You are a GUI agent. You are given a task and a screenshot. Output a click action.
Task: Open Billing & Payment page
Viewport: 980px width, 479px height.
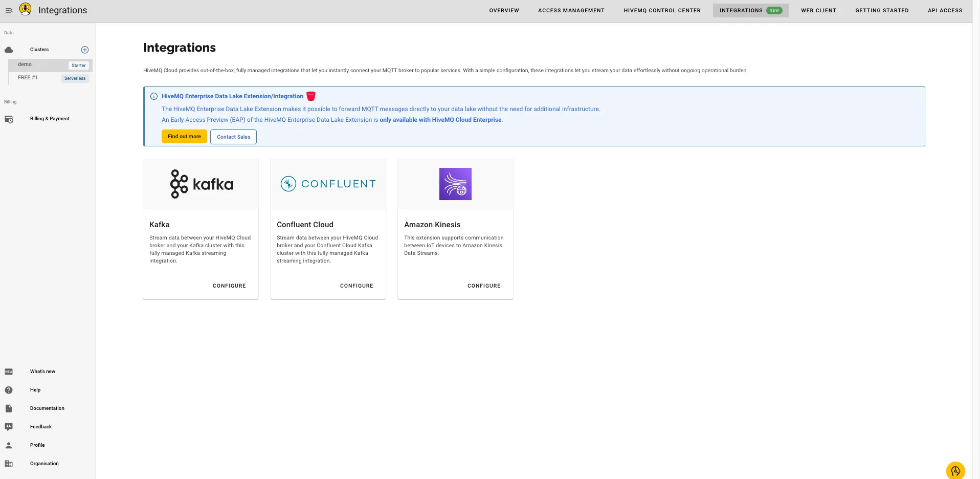(x=50, y=119)
